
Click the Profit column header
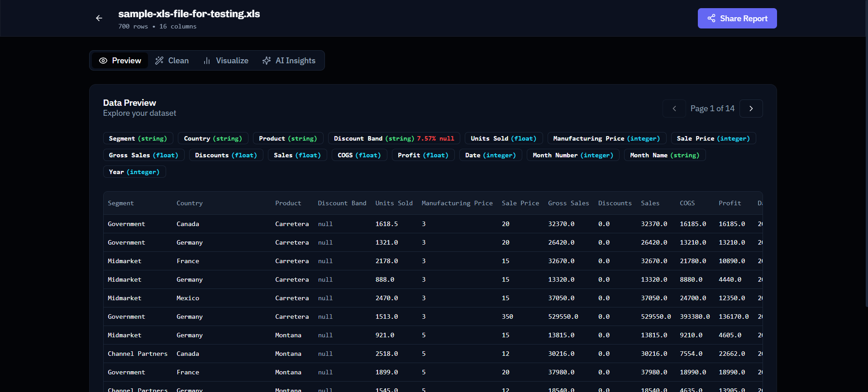(730, 203)
